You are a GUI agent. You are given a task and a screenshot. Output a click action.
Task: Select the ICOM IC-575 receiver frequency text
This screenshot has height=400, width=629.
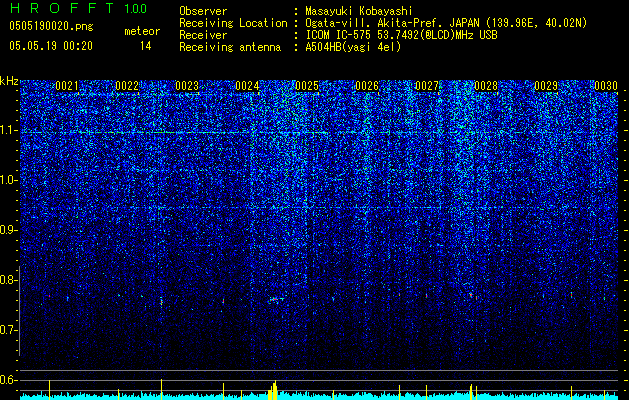(x=401, y=35)
